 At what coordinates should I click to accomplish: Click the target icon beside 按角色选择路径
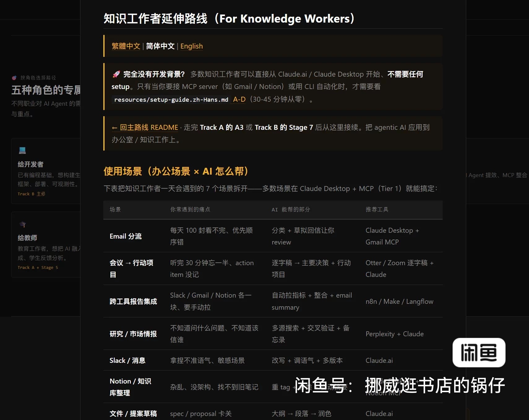click(x=14, y=78)
